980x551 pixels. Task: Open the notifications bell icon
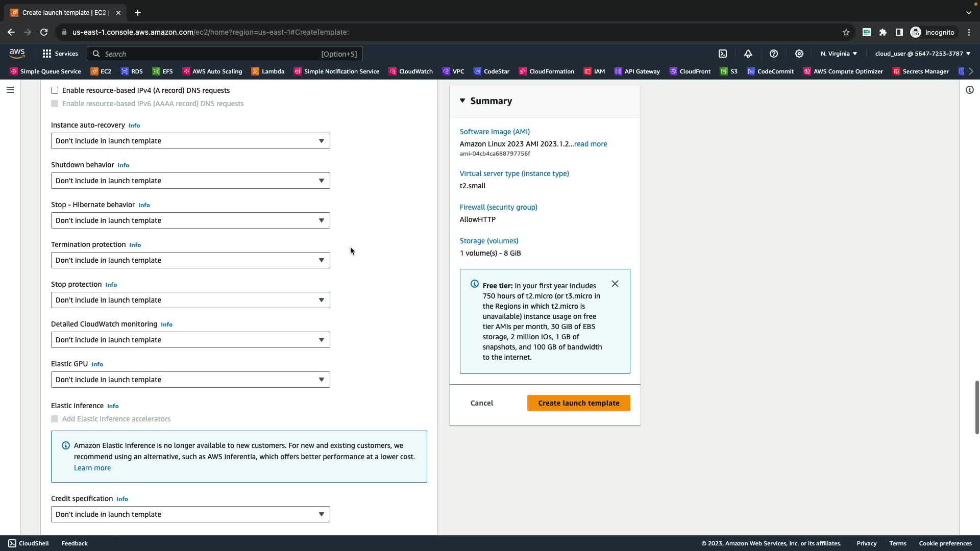click(748, 54)
